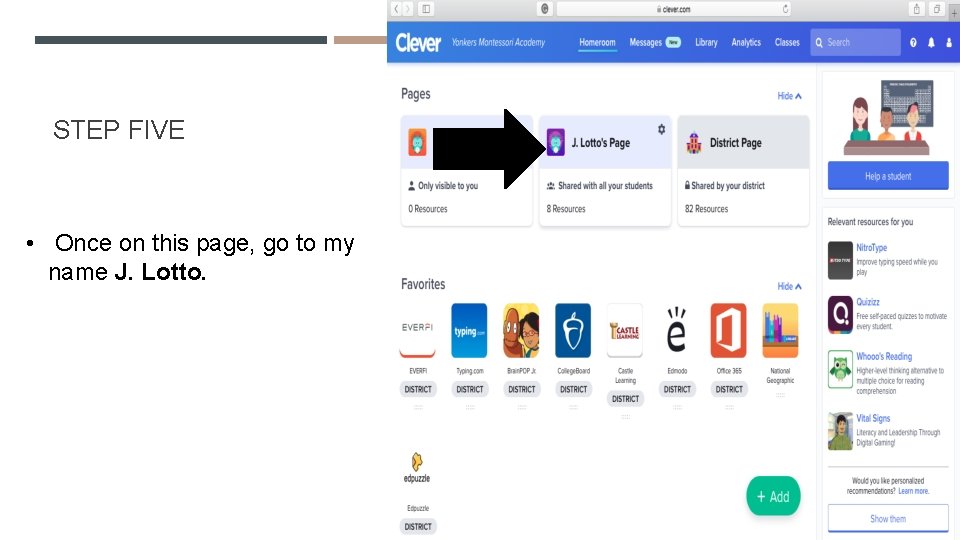960x540 pixels.
Task: Open the BrainPOP Jr. app
Action: coord(521,330)
